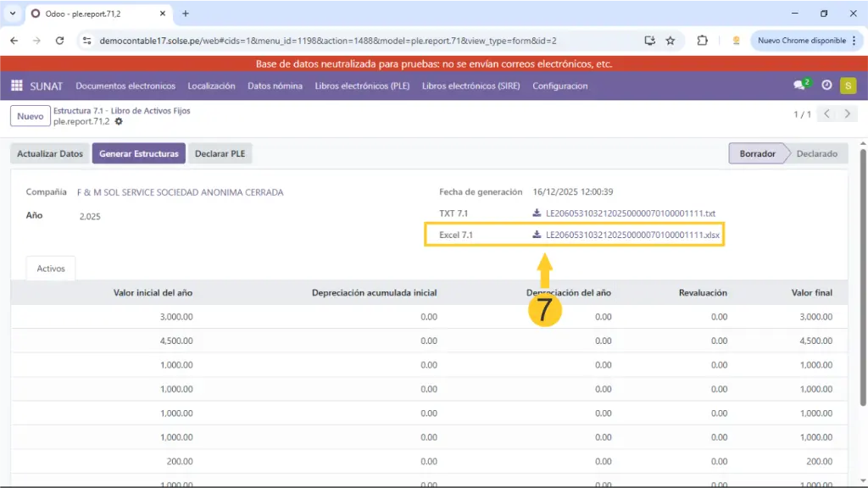
Task: Bookmark this page with star icon
Action: tap(670, 41)
